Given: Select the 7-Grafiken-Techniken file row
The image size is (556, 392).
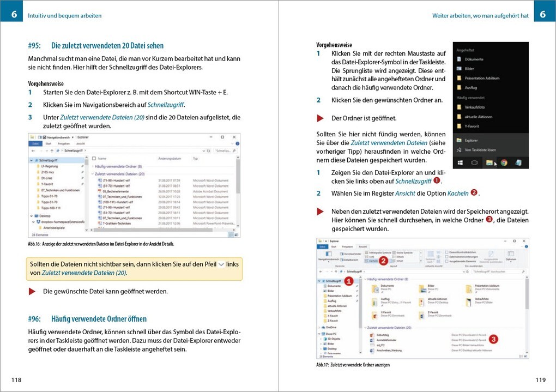Looking at the screenshot, I should coord(165,224).
